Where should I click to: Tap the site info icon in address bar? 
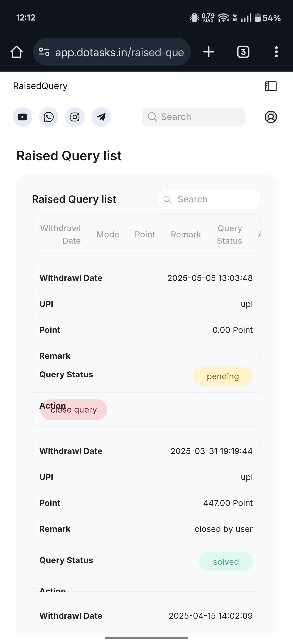click(44, 52)
